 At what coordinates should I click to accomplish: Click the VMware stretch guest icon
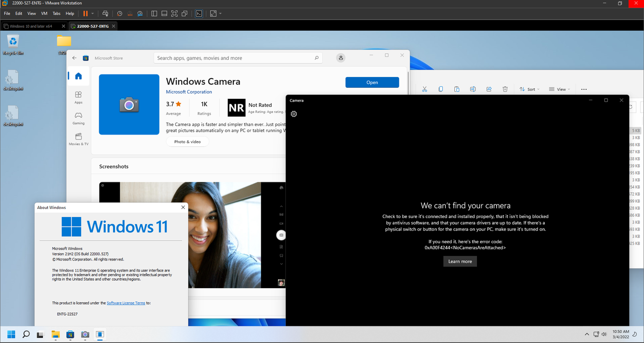click(213, 14)
